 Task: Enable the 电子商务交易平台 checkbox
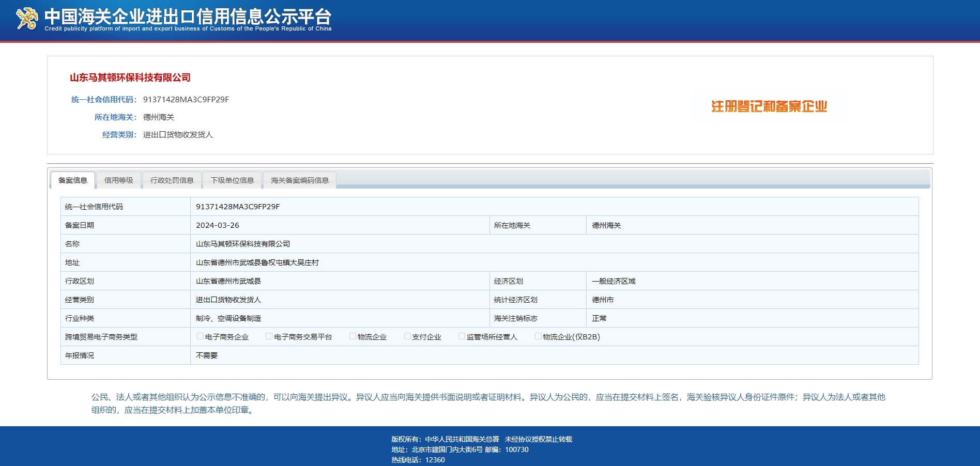[269, 336]
